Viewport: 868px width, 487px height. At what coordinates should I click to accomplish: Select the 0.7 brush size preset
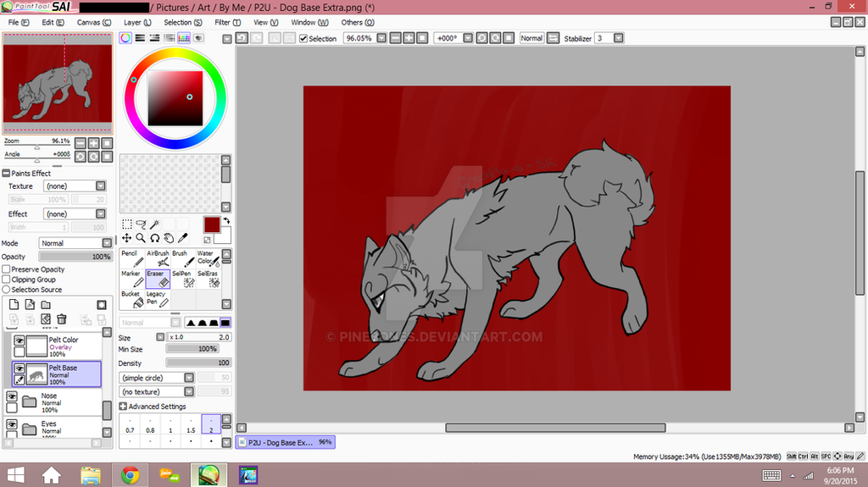[x=130, y=424]
